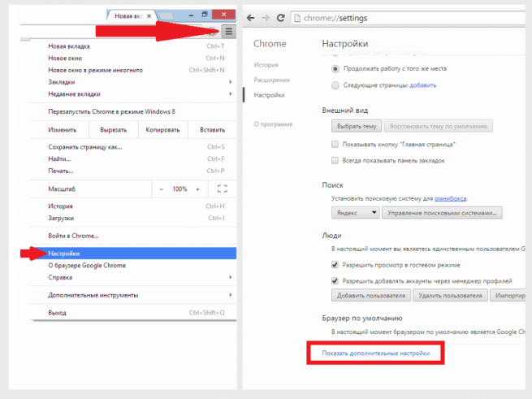
Task: Enable Показывать кнопку "Главная страница" checkbox
Action: pyautogui.click(x=335, y=145)
